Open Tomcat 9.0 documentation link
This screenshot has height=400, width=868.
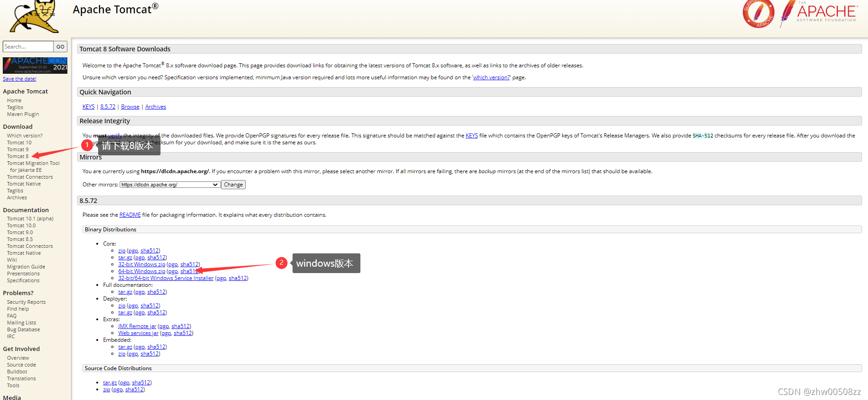20,232
